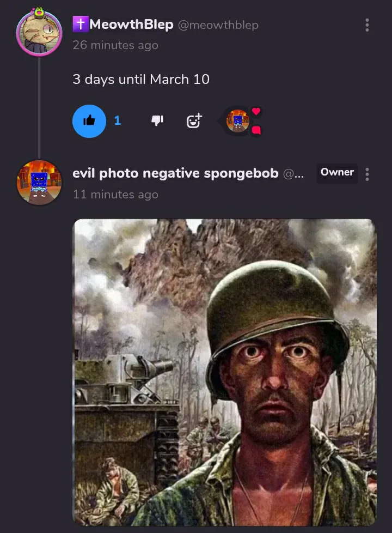Click the "11 minutes ago" timestamp
The width and height of the screenshot is (392, 533).
115,195
